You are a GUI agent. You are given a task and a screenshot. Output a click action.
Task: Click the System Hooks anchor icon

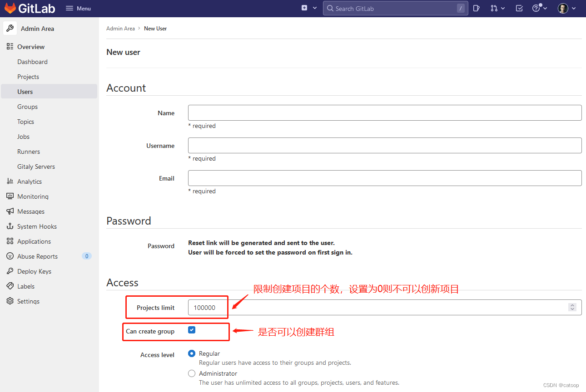[10, 226]
